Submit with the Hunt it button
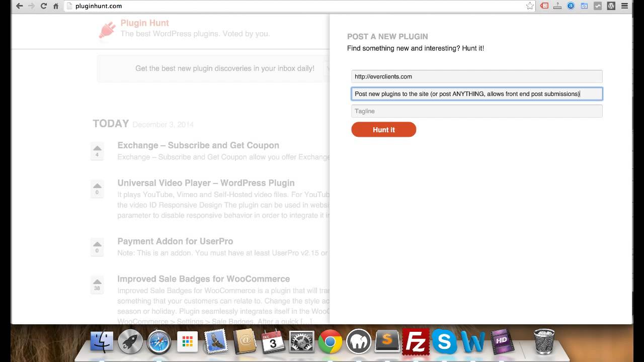 383,130
